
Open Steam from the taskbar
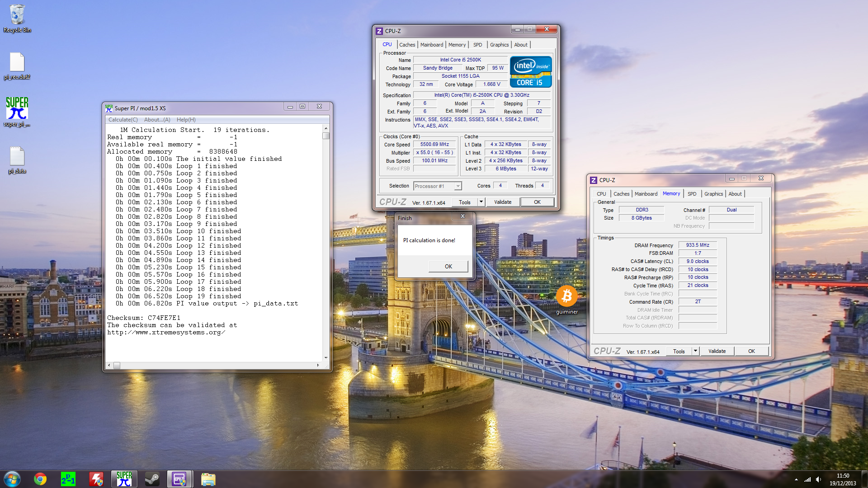pos(152,479)
